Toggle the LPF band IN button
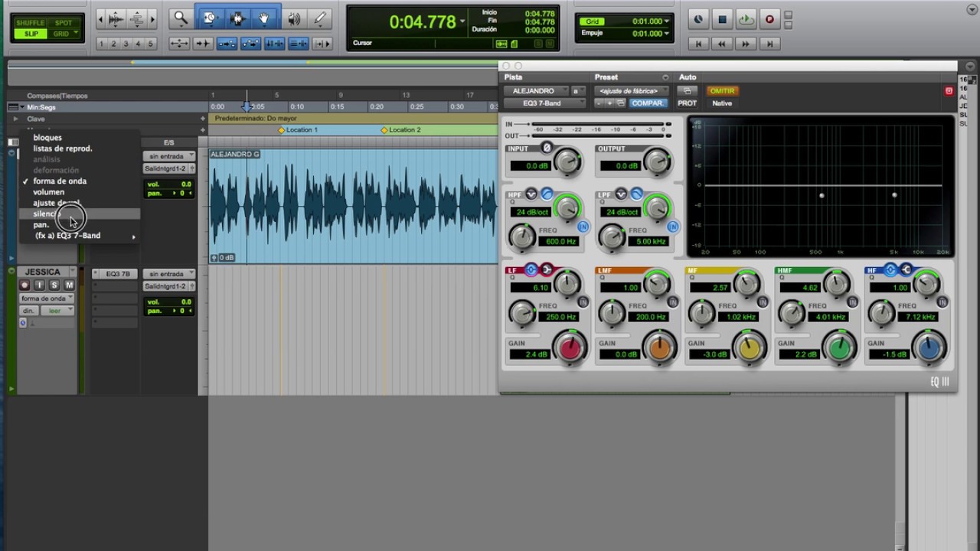980x551 pixels. tap(673, 227)
